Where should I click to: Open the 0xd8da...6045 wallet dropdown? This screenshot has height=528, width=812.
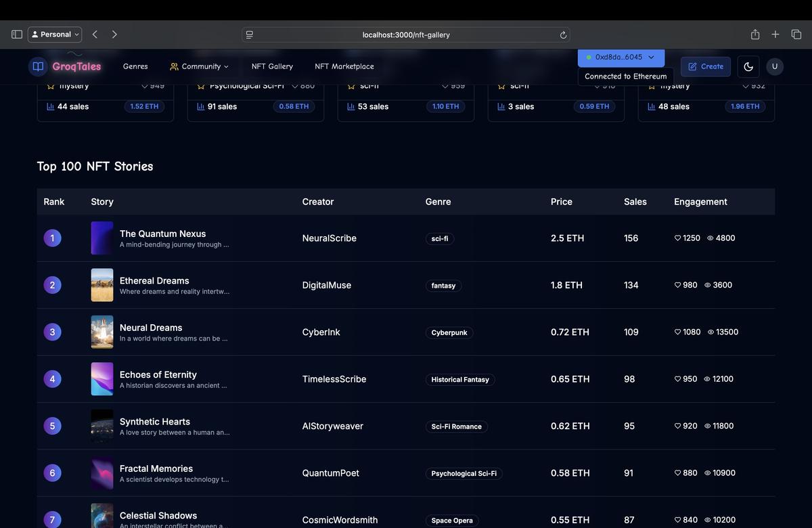[620, 58]
